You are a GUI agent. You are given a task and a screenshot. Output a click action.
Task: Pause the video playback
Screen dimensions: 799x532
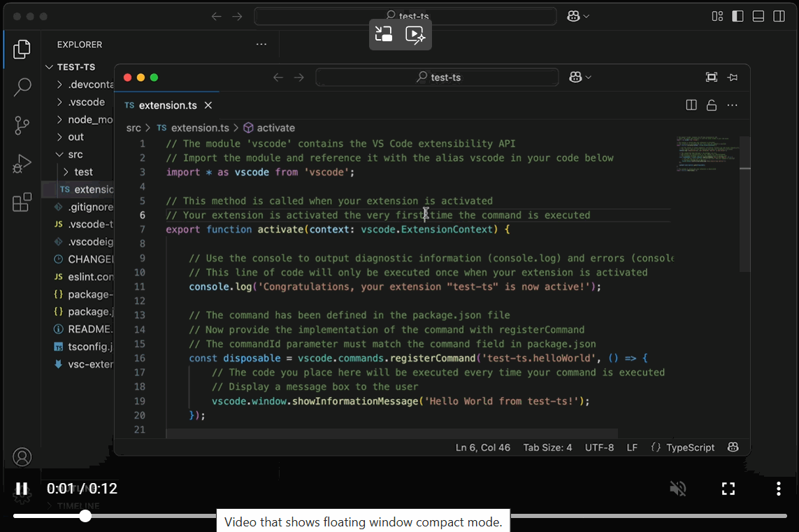pos(22,488)
